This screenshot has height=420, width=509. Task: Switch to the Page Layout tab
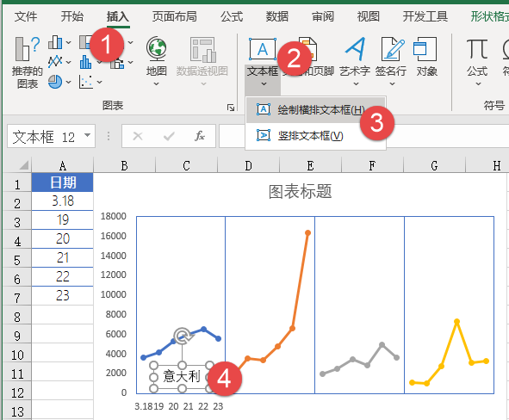click(175, 16)
